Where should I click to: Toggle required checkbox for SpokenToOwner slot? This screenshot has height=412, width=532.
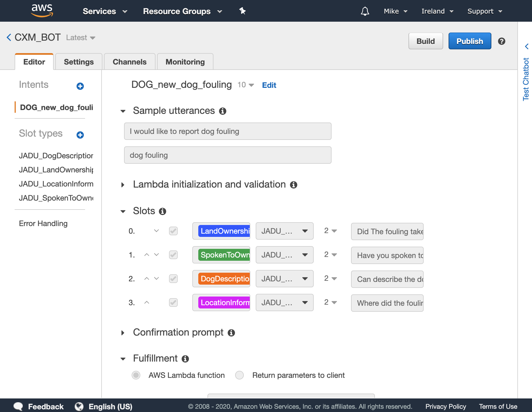coord(173,255)
